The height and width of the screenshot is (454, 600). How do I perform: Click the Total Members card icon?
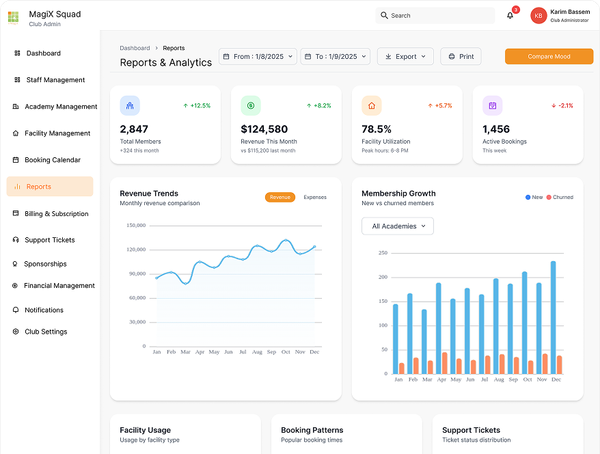click(x=130, y=106)
